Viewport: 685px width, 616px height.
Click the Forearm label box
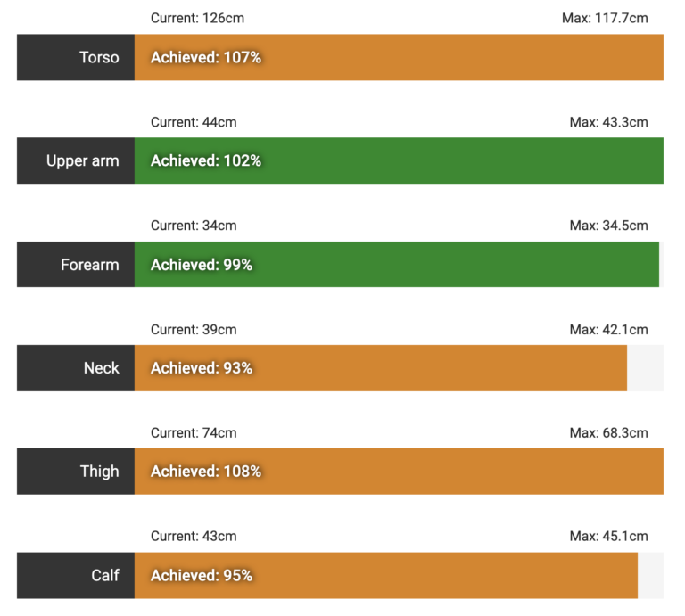click(76, 264)
